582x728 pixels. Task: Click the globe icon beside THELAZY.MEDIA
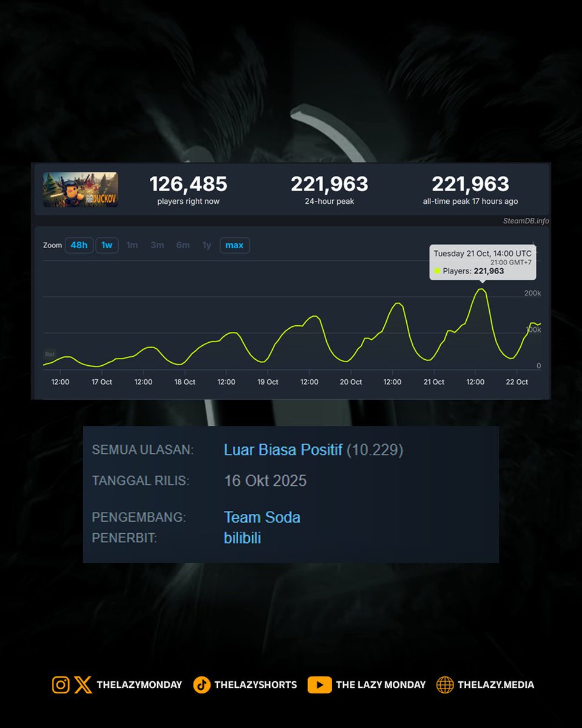pos(445,685)
